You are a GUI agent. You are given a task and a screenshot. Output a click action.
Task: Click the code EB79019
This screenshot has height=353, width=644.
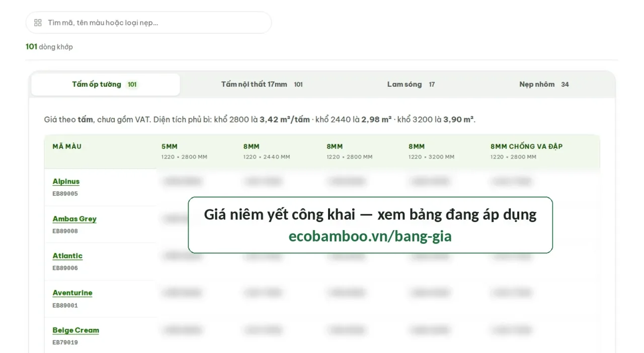pos(65,343)
